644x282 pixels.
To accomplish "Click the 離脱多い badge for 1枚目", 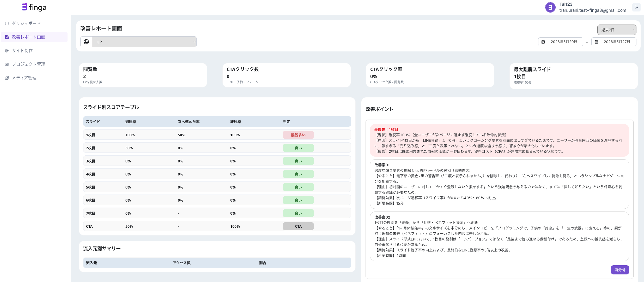I will coord(298,135).
